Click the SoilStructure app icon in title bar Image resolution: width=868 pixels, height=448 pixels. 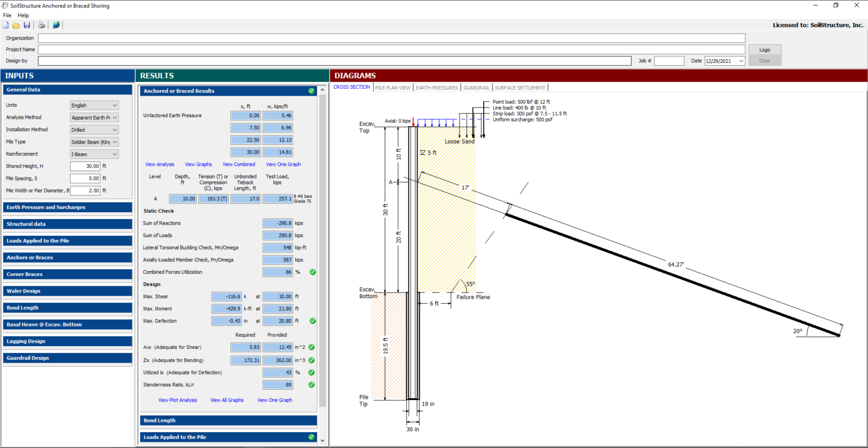point(5,6)
